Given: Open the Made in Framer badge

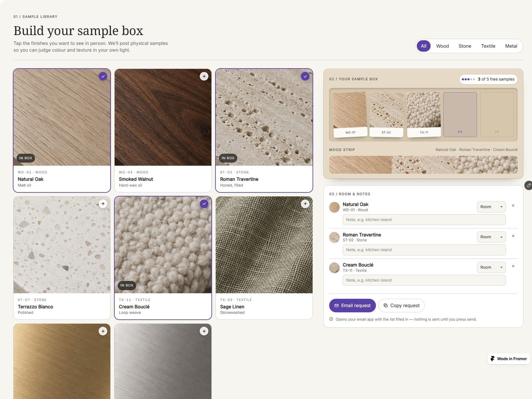Looking at the screenshot, I should point(509,359).
